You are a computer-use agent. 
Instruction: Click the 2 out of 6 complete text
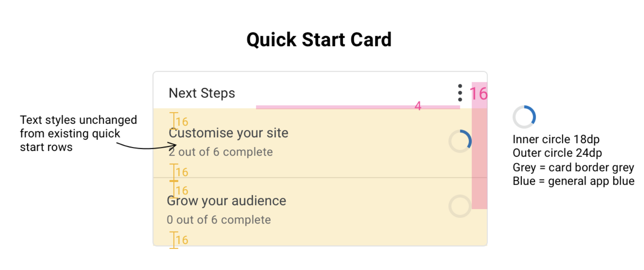point(221,152)
